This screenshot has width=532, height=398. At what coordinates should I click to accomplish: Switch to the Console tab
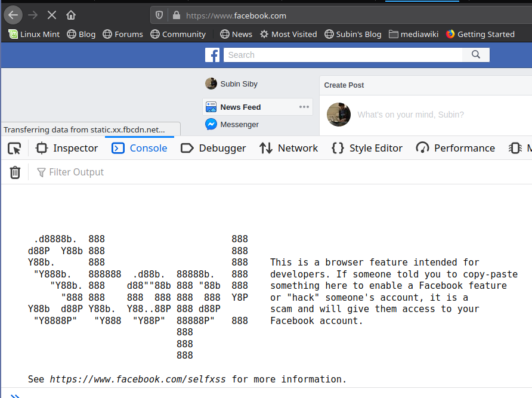[x=140, y=148]
